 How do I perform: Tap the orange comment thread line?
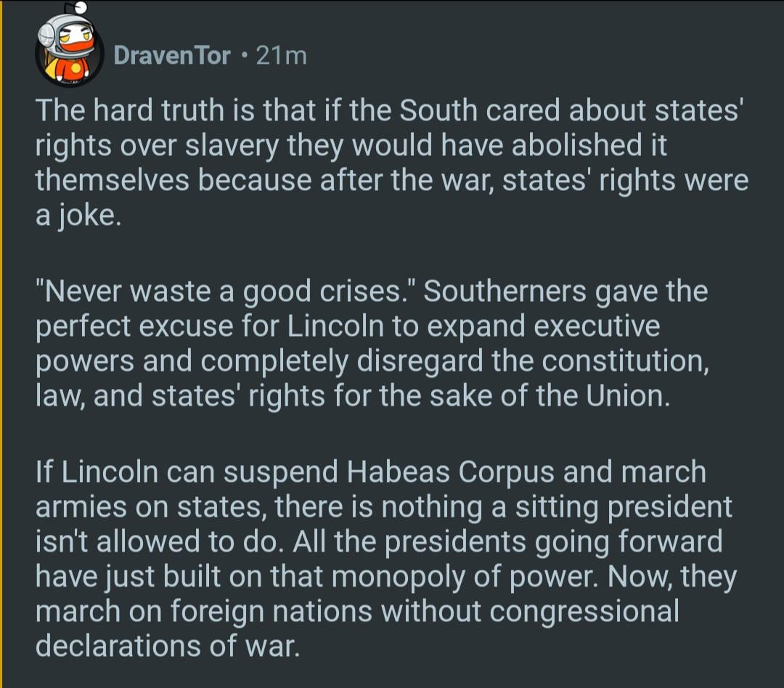point(2,344)
